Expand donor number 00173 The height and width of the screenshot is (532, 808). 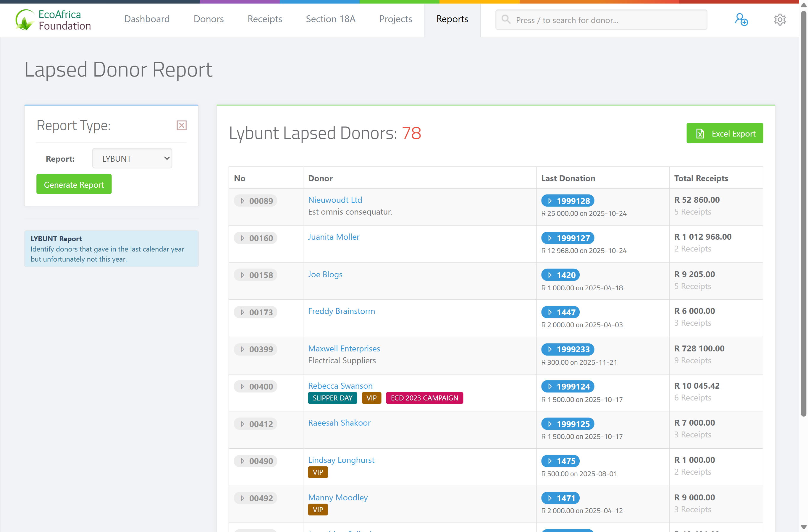[x=256, y=312]
